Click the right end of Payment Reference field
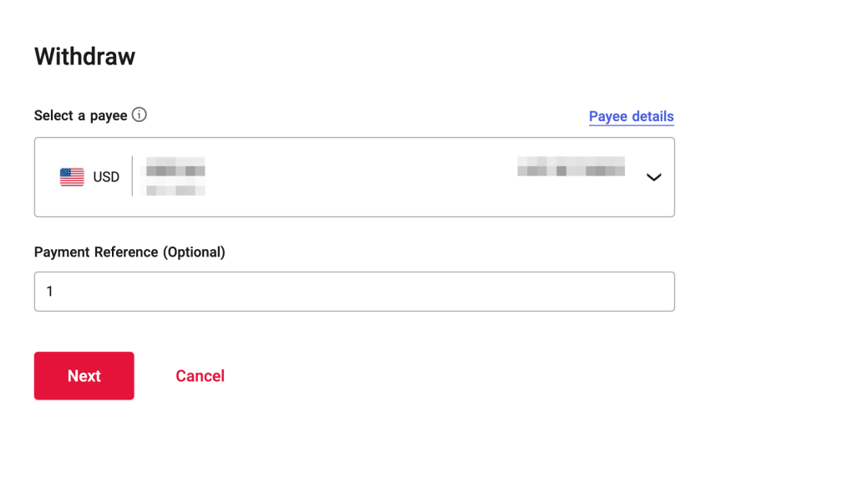This screenshot has height=478, width=868. pyautogui.click(x=652, y=292)
